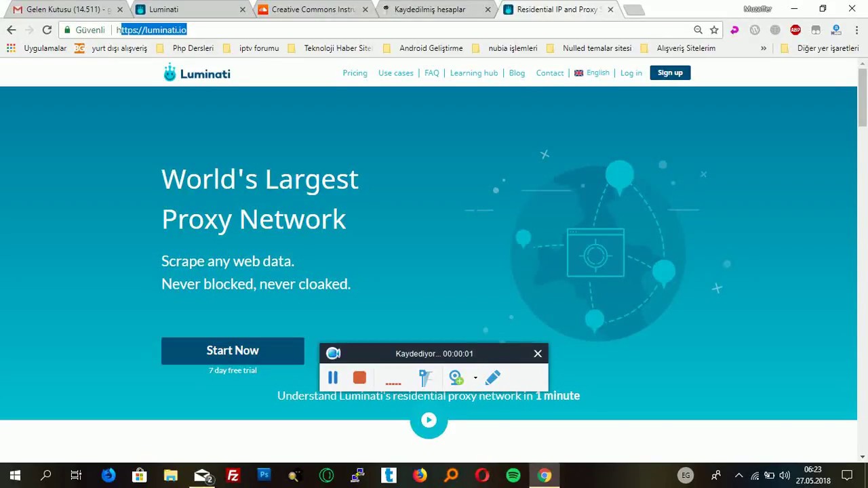Open the Php Dersleri bookmark folder
The width and height of the screenshot is (868, 488).
[x=184, y=48]
